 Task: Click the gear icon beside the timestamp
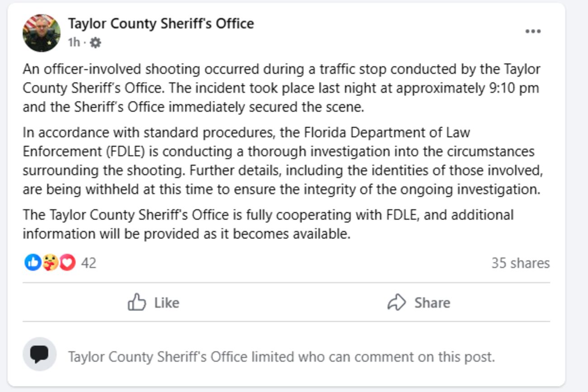tap(95, 43)
